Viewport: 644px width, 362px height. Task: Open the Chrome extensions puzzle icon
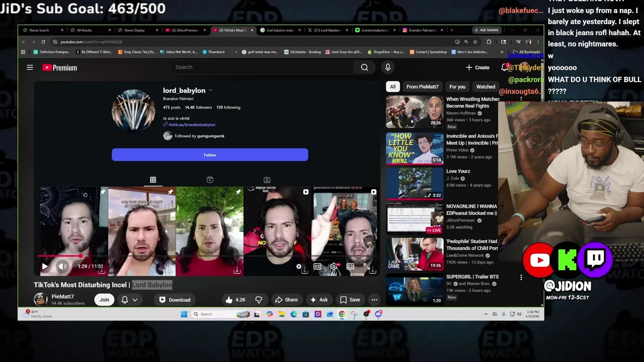(489, 42)
